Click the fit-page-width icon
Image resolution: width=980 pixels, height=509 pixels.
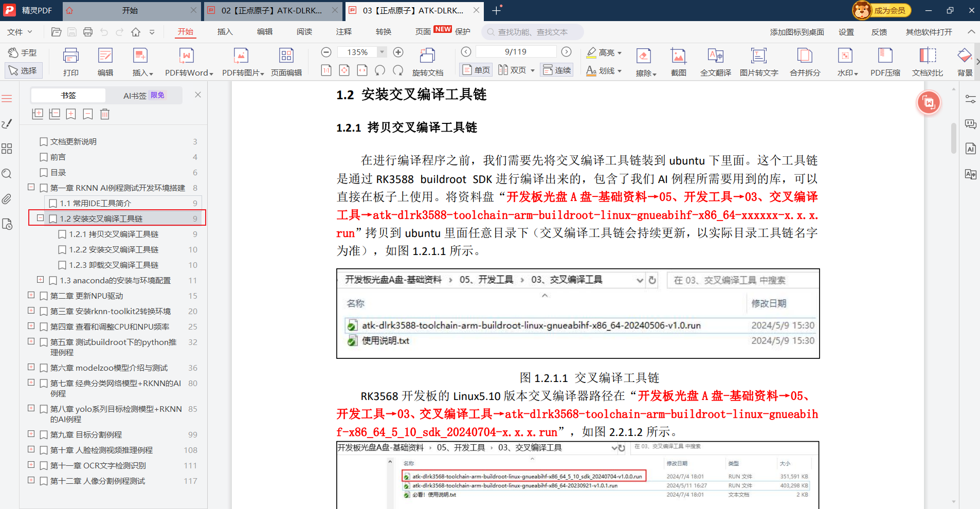(x=362, y=70)
